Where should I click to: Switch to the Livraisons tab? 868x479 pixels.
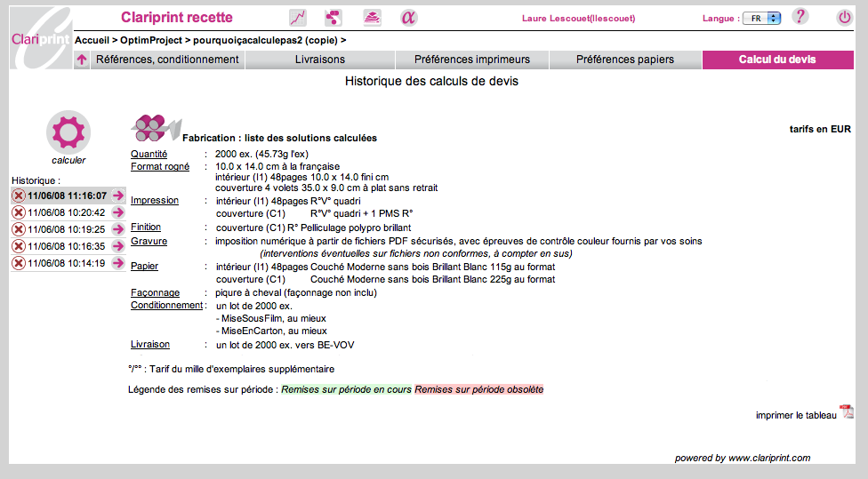320,60
